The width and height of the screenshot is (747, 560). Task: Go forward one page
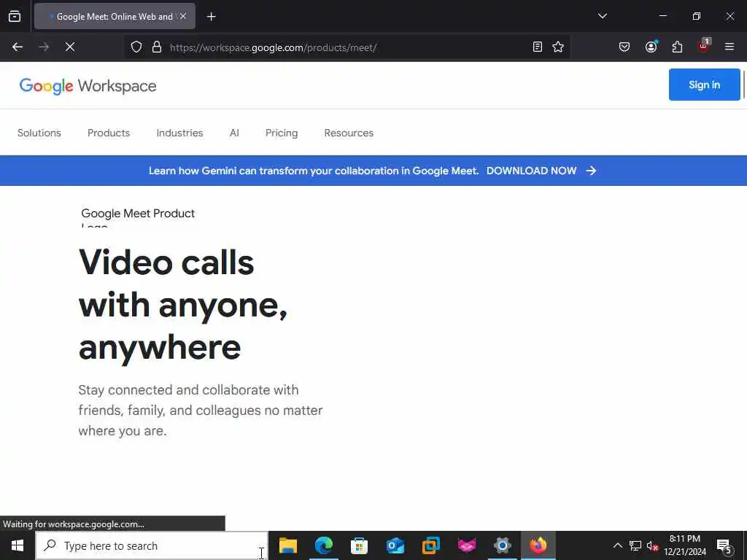click(44, 47)
